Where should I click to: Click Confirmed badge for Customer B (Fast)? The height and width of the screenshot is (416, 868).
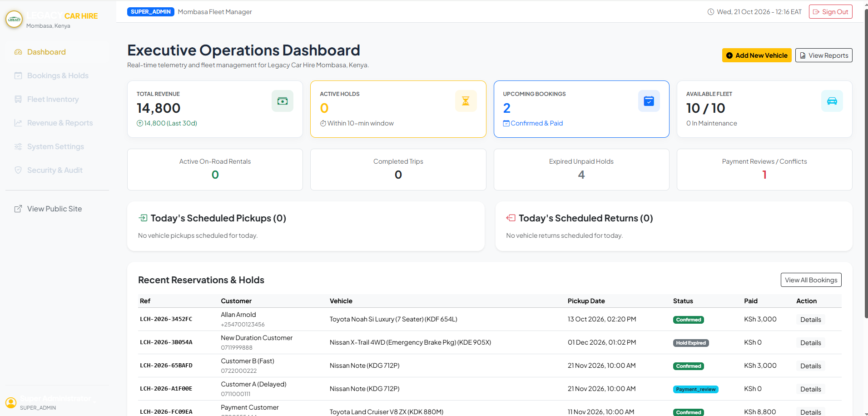pyautogui.click(x=688, y=366)
